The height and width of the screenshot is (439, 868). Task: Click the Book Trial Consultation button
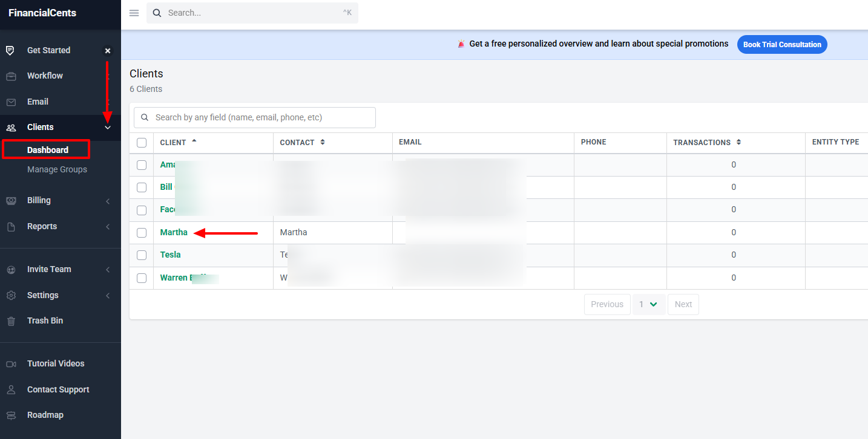click(x=781, y=44)
